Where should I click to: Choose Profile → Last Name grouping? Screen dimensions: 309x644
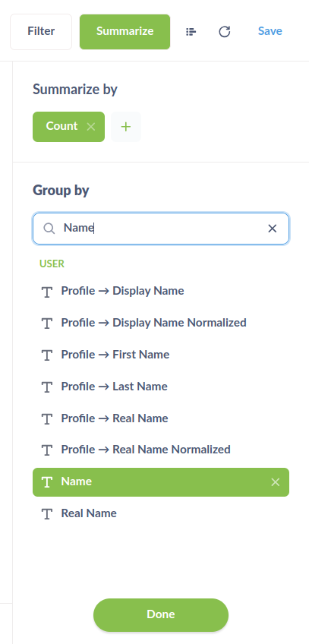(x=161, y=387)
